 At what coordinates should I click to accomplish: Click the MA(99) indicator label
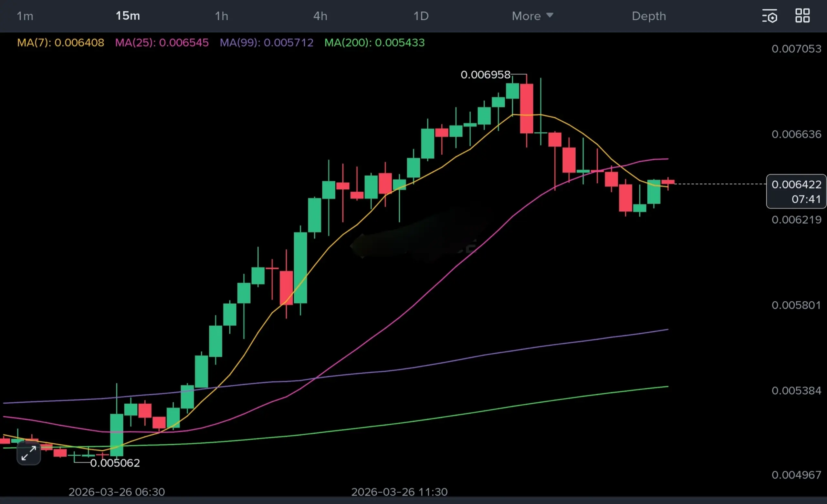pos(267,43)
